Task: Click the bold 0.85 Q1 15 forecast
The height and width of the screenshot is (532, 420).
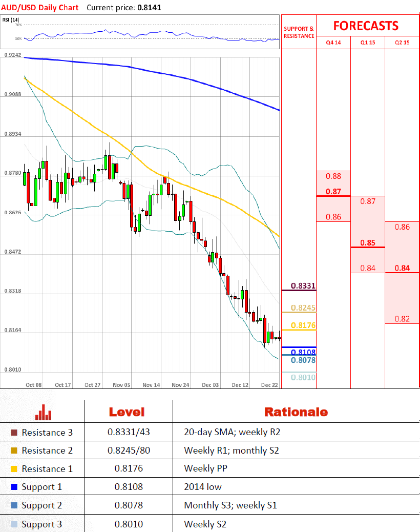Action: (x=368, y=242)
